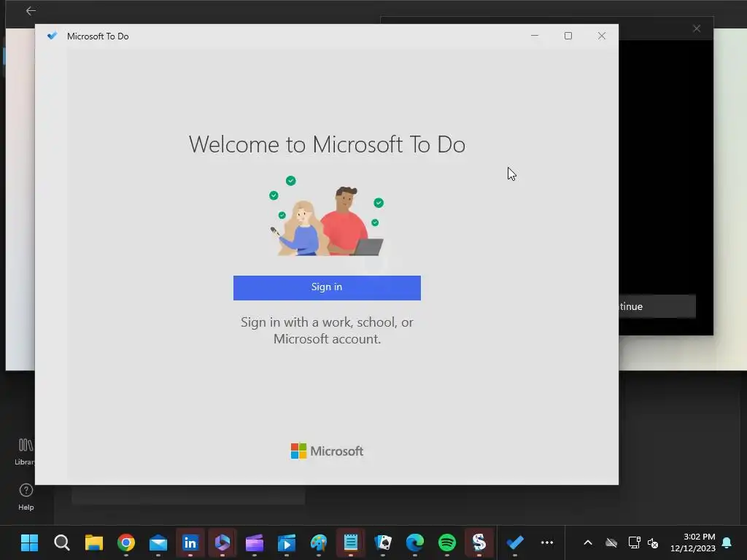The image size is (747, 560).
Task: Click the OneDrive cloud tray icon
Action: pos(611,542)
